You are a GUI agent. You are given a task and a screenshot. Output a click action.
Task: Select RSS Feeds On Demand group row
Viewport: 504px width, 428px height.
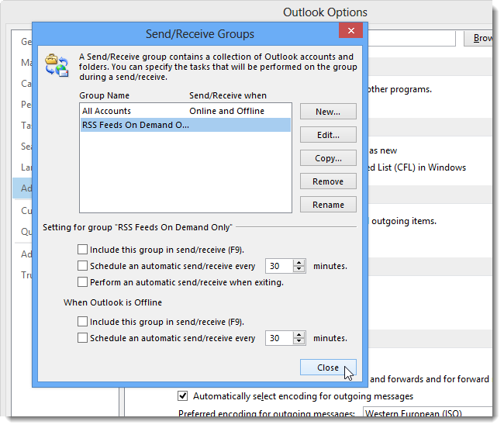click(x=185, y=125)
